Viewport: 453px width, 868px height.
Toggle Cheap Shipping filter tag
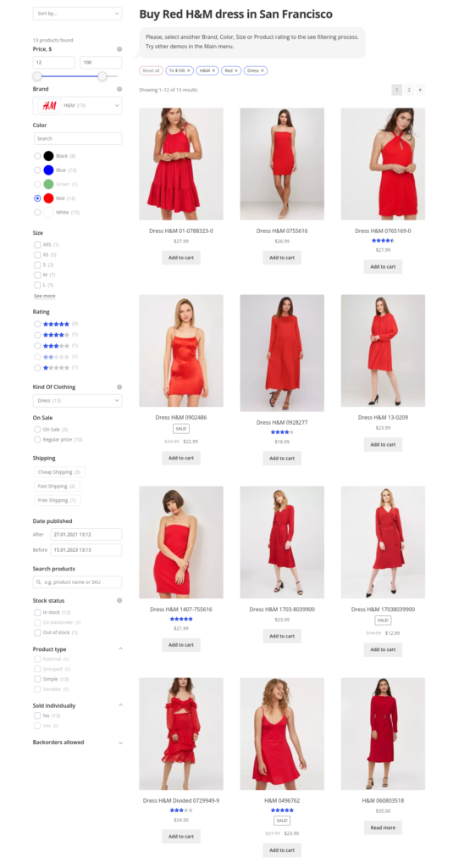coord(59,472)
